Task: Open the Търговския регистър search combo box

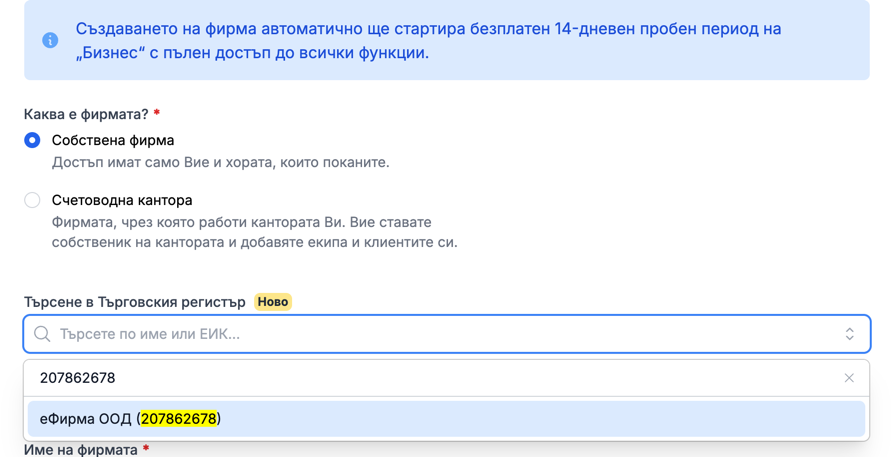Action: pyautogui.click(x=446, y=334)
